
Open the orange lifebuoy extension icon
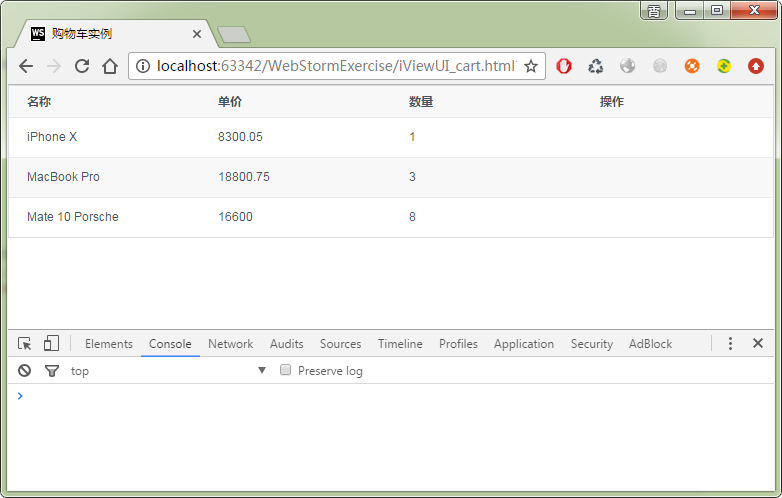[x=692, y=66]
